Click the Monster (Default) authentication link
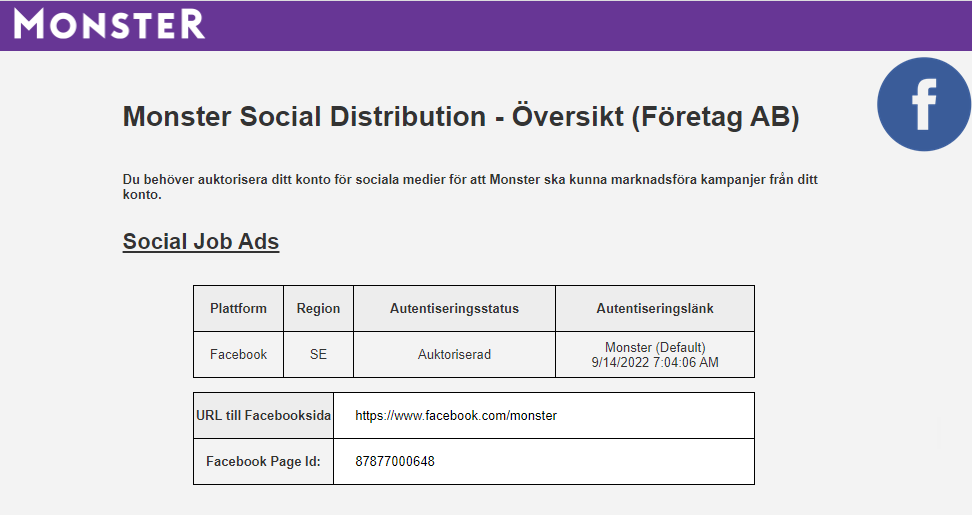The image size is (972, 515). (x=655, y=347)
